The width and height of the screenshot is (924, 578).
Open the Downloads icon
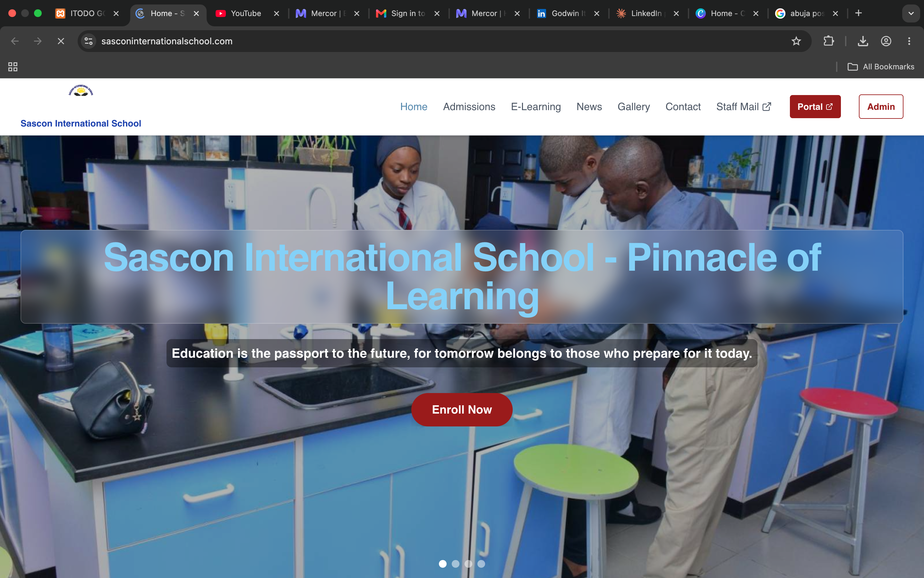click(x=863, y=41)
